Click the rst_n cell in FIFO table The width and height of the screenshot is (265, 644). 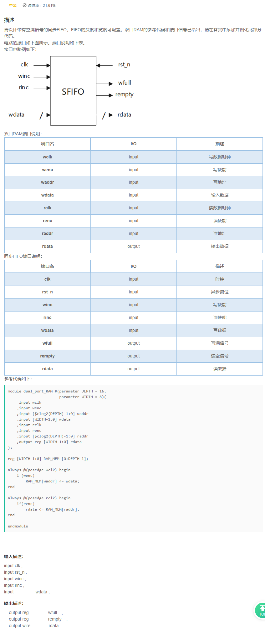pyautogui.click(x=48, y=292)
